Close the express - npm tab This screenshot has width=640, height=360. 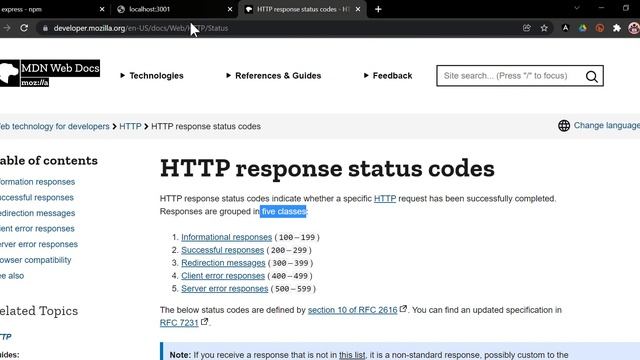[102, 9]
